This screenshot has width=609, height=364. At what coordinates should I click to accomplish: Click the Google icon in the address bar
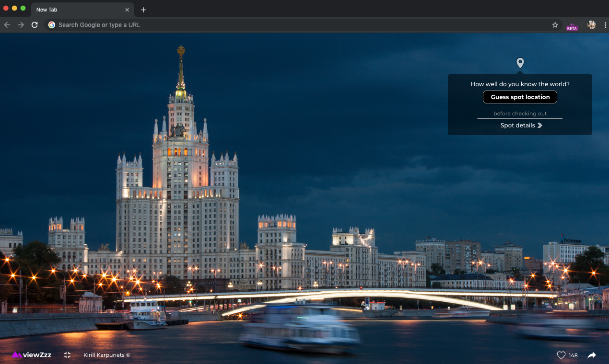[52, 25]
